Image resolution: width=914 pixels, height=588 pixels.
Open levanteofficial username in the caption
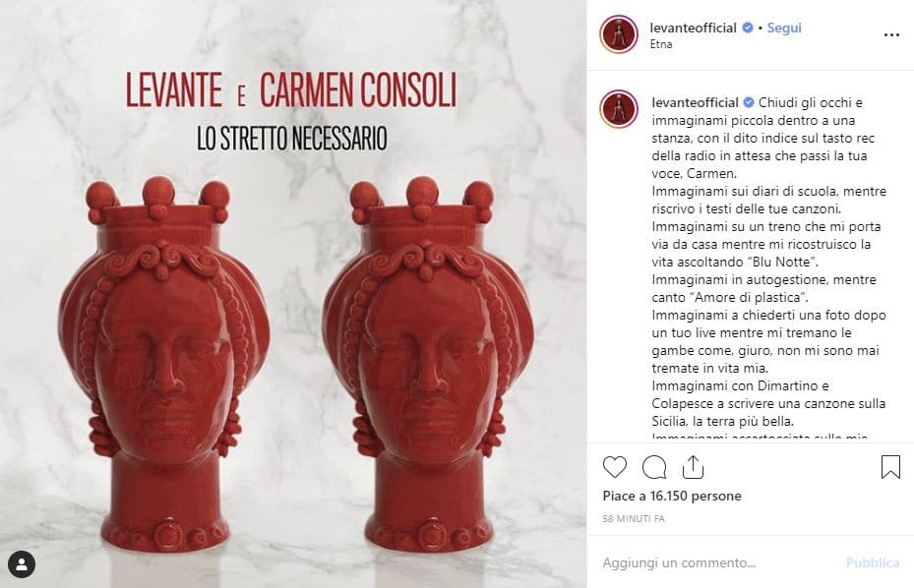coord(695,102)
